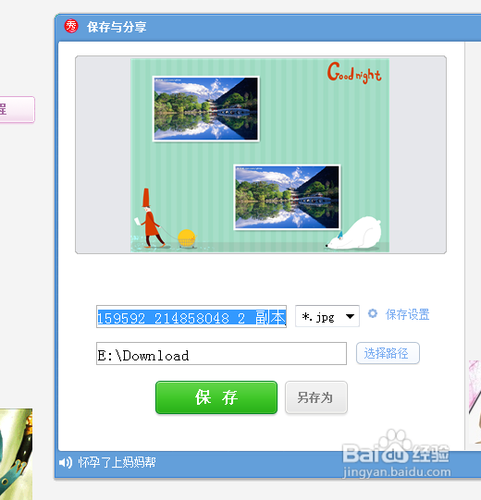Open the 保存设置 link
This screenshot has height=500, width=481.
pyautogui.click(x=407, y=314)
